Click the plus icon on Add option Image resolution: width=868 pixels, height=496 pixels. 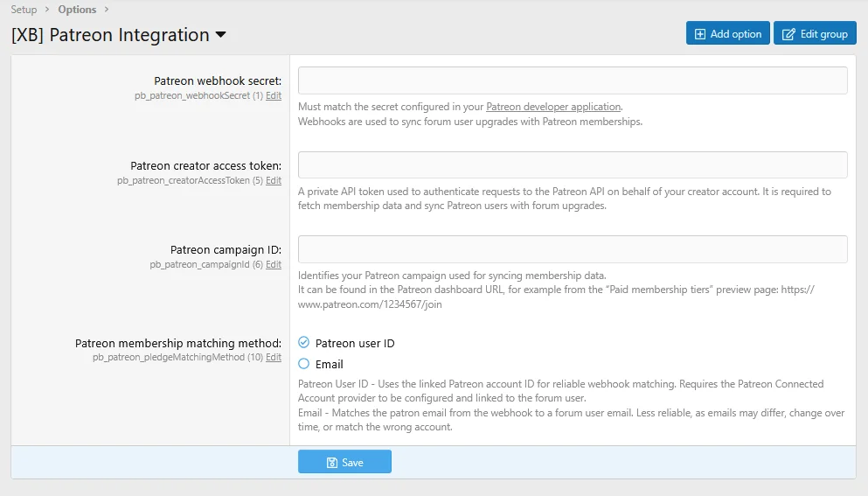(x=699, y=34)
